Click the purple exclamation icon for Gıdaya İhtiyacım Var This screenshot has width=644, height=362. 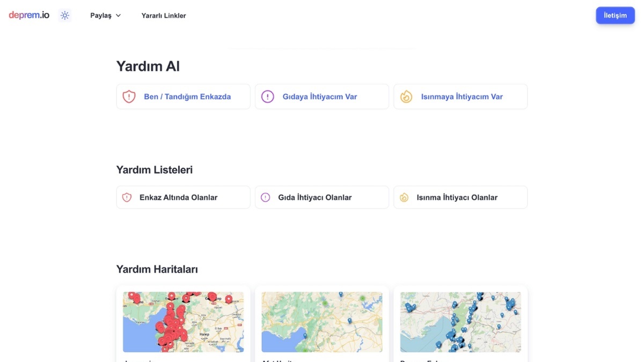pos(267,97)
